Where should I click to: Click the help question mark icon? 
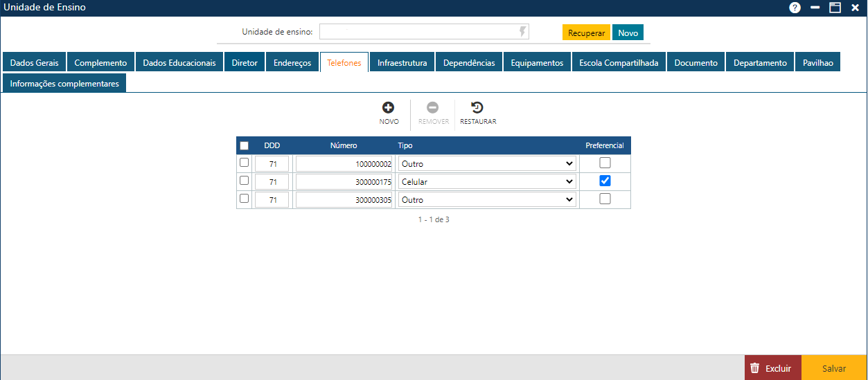(795, 8)
